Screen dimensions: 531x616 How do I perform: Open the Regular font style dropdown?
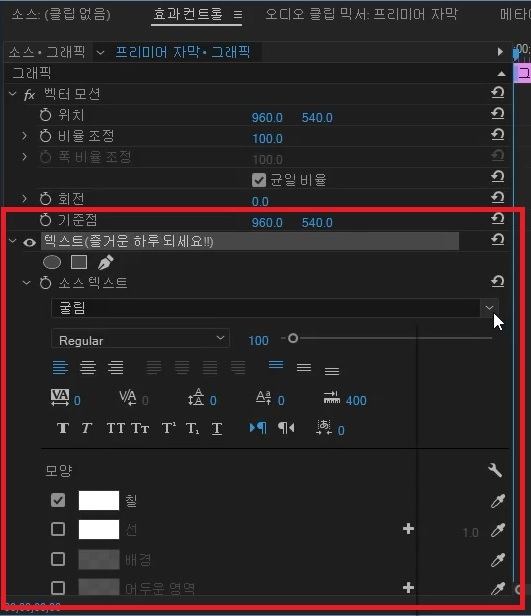pos(141,339)
